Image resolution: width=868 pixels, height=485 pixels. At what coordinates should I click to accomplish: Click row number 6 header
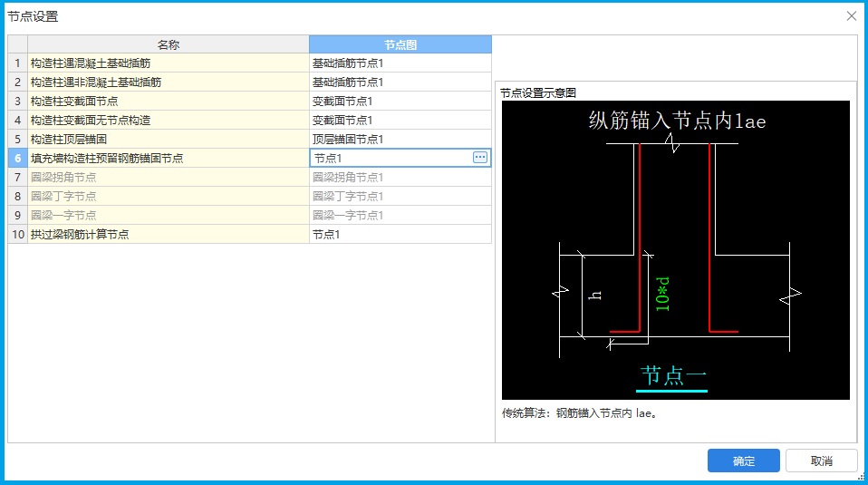(18, 159)
